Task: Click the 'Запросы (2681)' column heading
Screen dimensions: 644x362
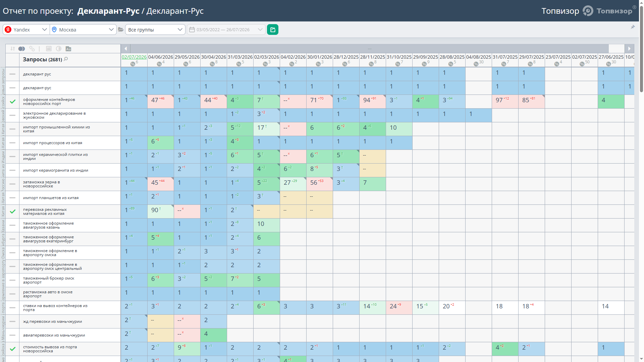Action: 42,59
